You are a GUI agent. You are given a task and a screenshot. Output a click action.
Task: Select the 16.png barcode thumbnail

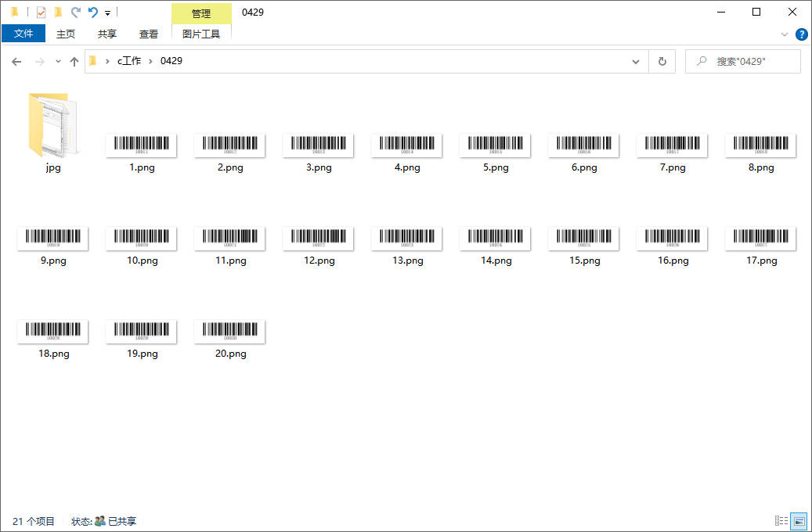pos(673,239)
